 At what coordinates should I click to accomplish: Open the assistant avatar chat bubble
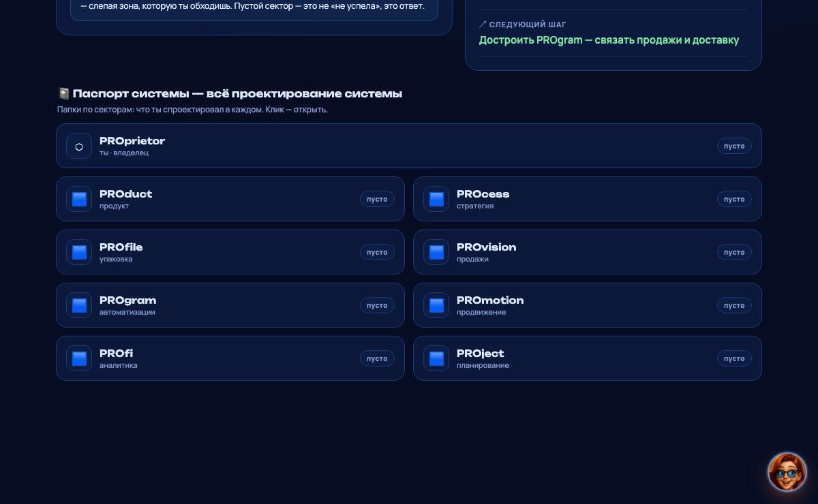[787, 472]
